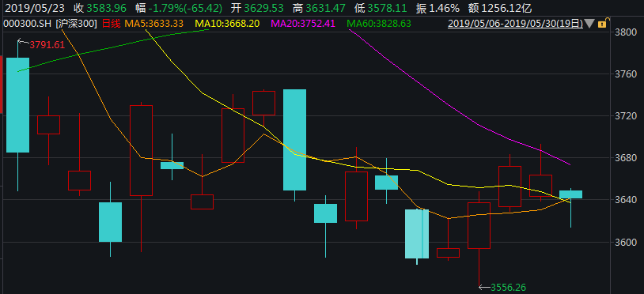Switch period via the 日线 label
Screen dimensions: 644x294
(111, 24)
